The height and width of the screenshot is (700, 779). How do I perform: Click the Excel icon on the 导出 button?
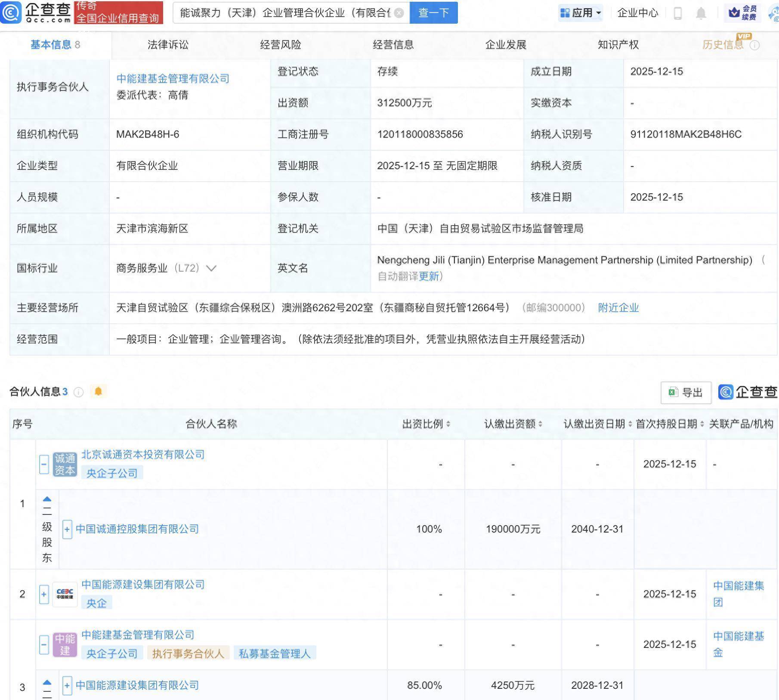[673, 392]
